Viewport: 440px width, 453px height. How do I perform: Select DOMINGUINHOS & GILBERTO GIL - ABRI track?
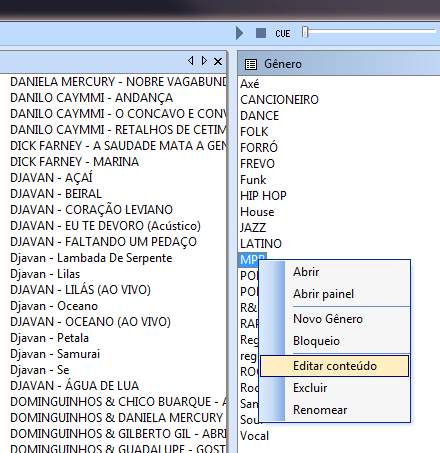click(118, 434)
